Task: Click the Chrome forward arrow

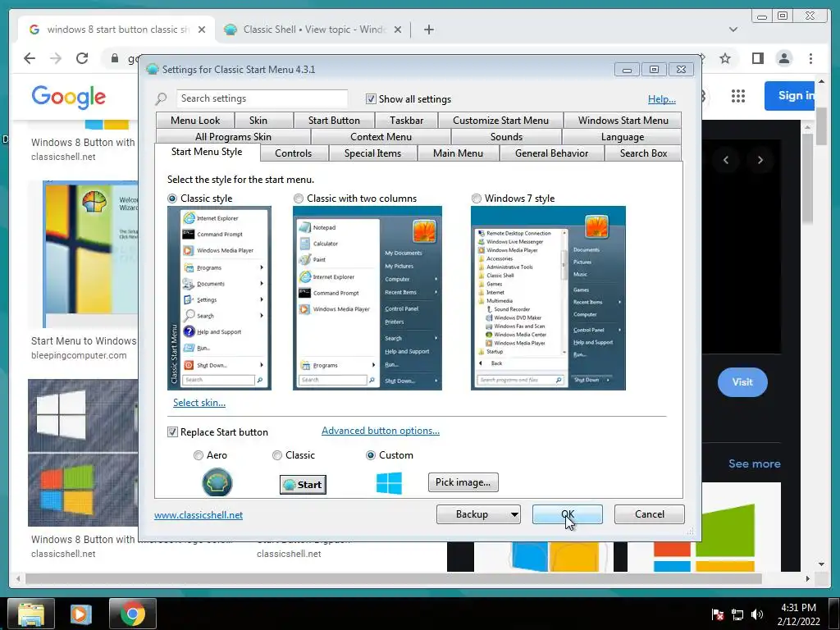Action: pos(56,58)
